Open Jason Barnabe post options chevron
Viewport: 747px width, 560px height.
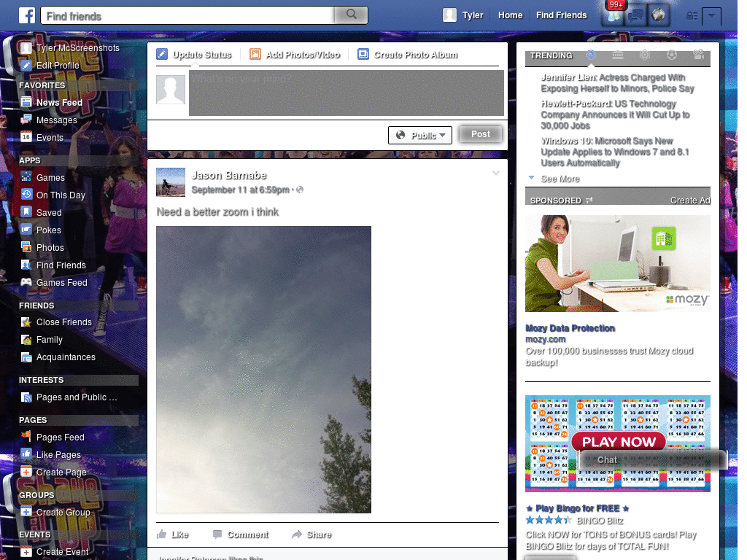point(496,173)
